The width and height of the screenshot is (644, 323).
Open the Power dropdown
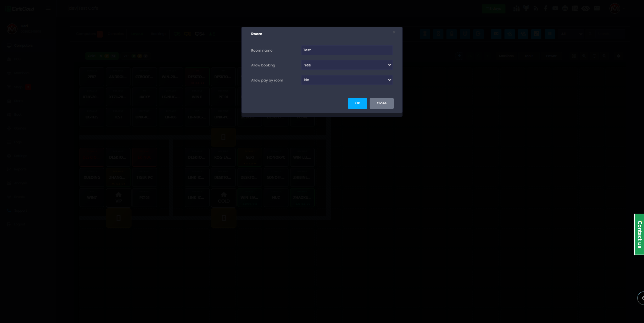coord(551,56)
